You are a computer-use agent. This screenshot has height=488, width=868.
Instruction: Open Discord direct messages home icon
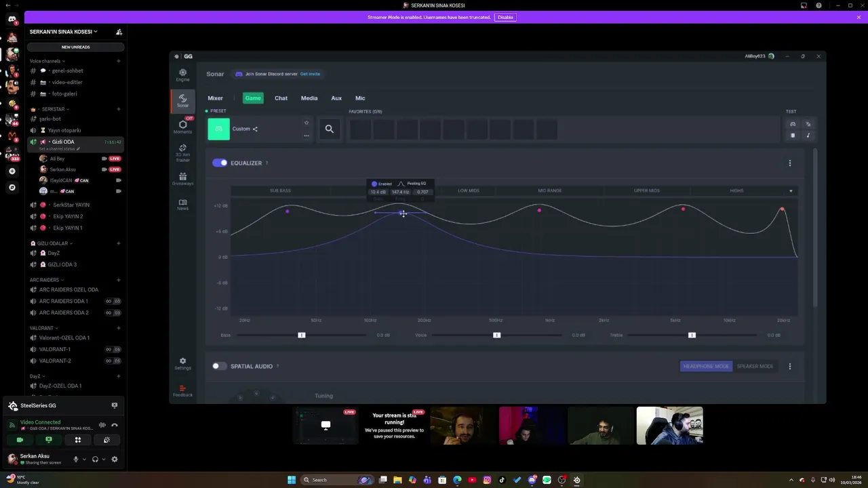12,19
